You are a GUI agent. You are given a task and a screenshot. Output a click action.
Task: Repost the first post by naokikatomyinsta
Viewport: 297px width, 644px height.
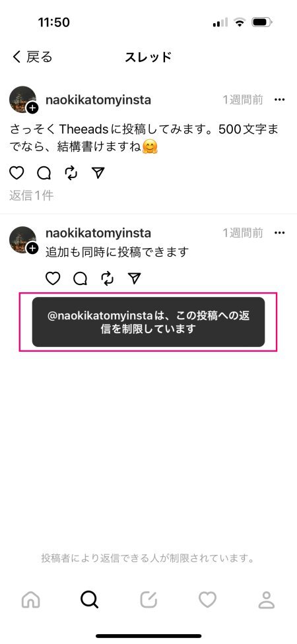[x=71, y=174]
